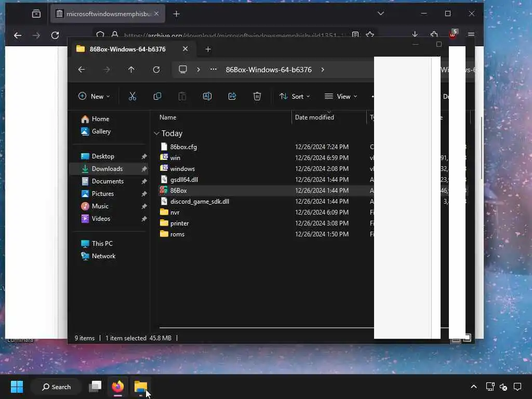This screenshot has width=532, height=399.
Task: Show hidden system tray icons
Action: coord(474,387)
